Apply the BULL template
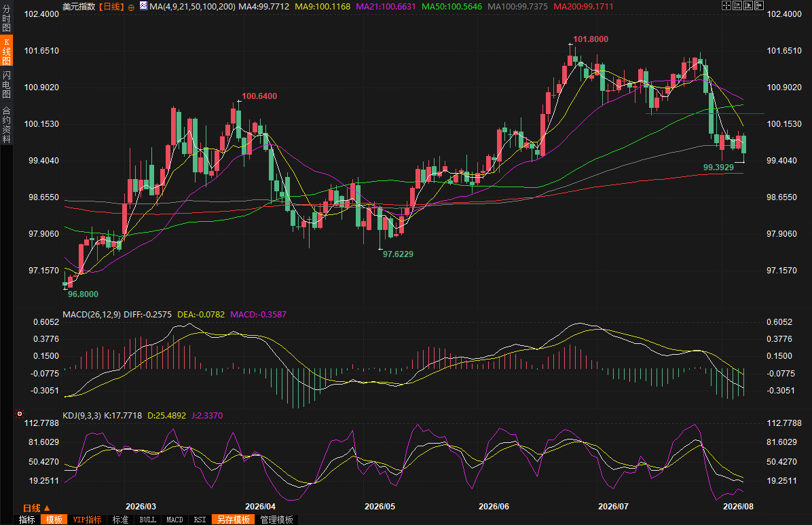812x525 pixels. [x=147, y=520]
